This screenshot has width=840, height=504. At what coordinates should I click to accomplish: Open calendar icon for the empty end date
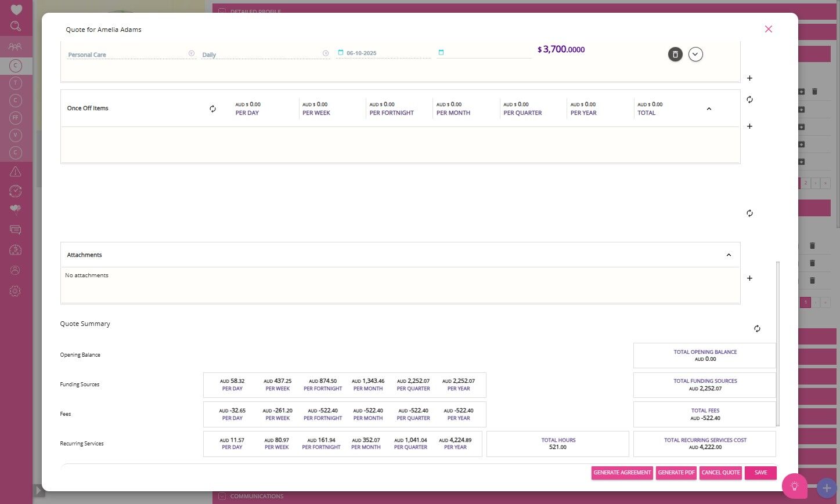[441, 53]
